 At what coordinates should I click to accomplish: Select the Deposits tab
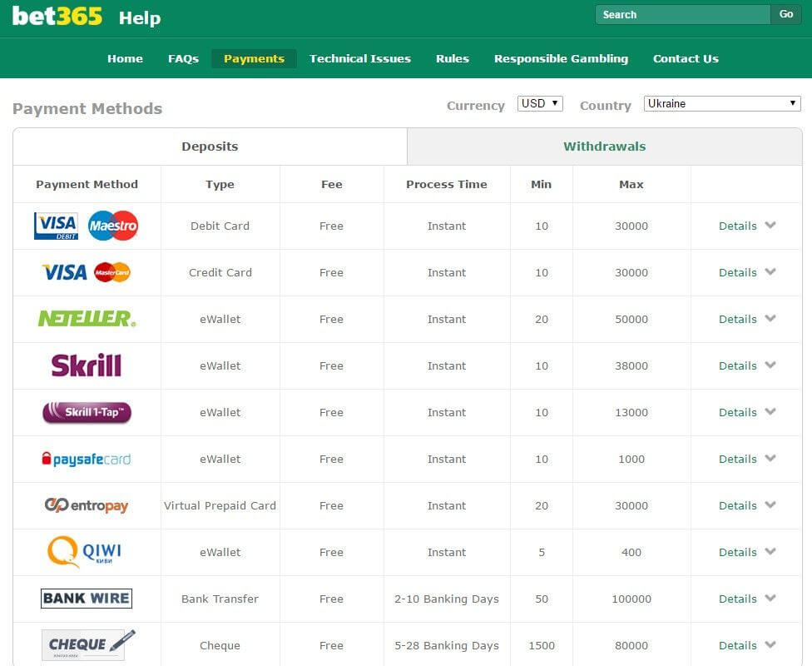coord(210,146)
